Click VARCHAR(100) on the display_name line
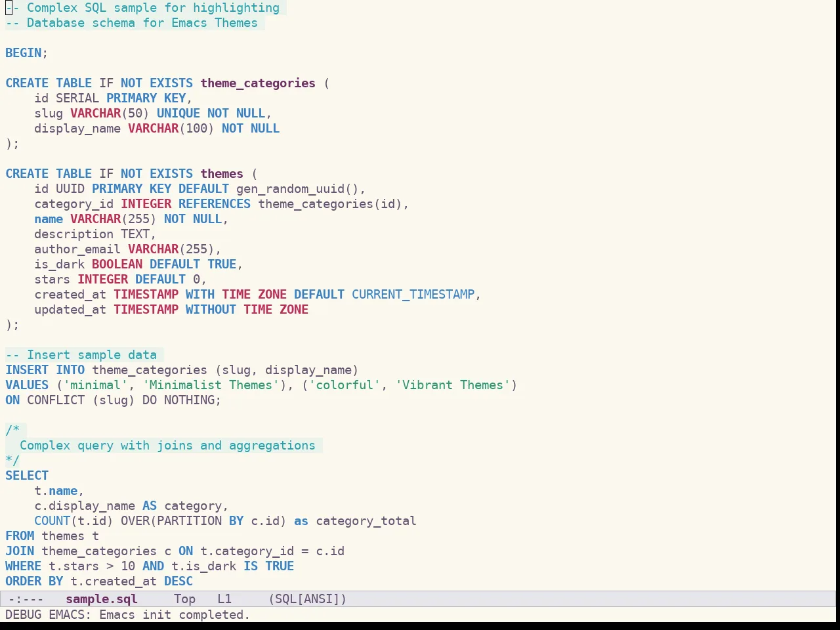840x630 pixels. (171, 129)
